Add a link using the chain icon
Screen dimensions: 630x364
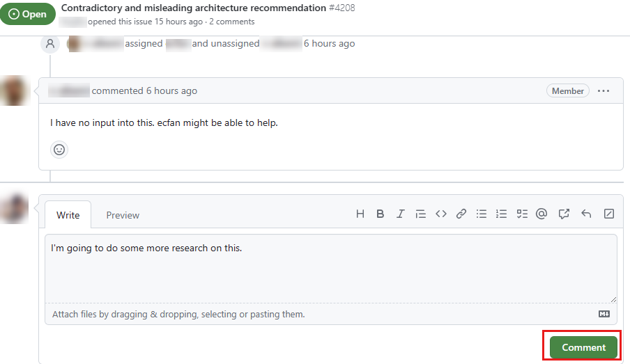tap(461, 214)
